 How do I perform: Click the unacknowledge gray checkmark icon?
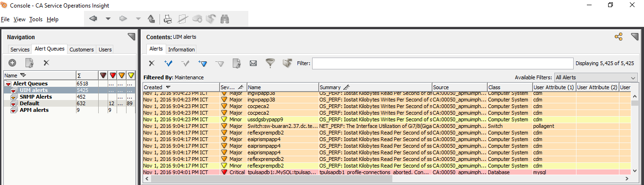[x=186, y=63]
